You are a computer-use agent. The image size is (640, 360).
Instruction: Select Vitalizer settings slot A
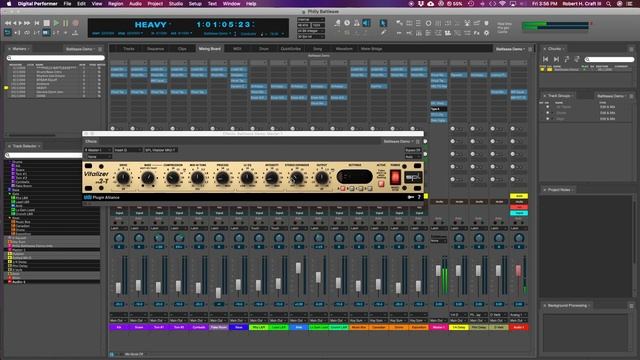[x=342, y=189]
